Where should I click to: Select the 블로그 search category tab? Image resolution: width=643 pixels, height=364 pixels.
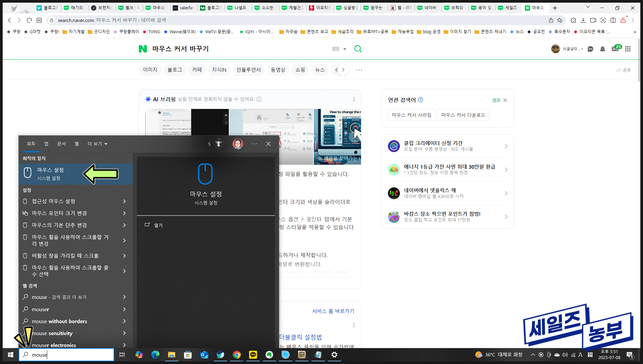click(x=174, y=70)
